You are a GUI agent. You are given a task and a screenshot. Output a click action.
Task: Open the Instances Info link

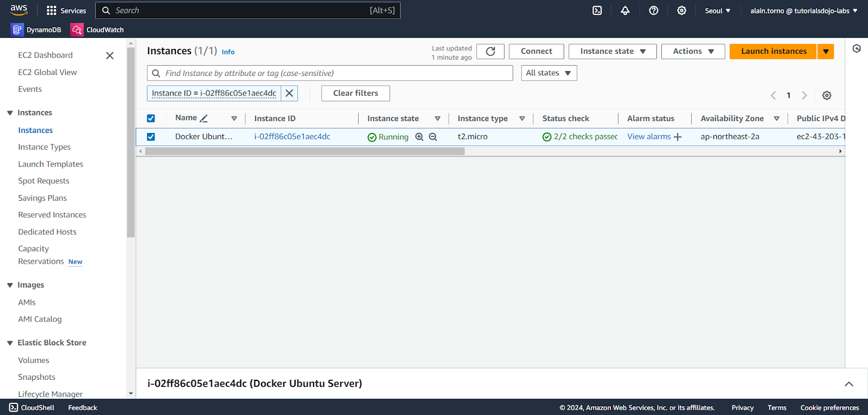point(228,52)
